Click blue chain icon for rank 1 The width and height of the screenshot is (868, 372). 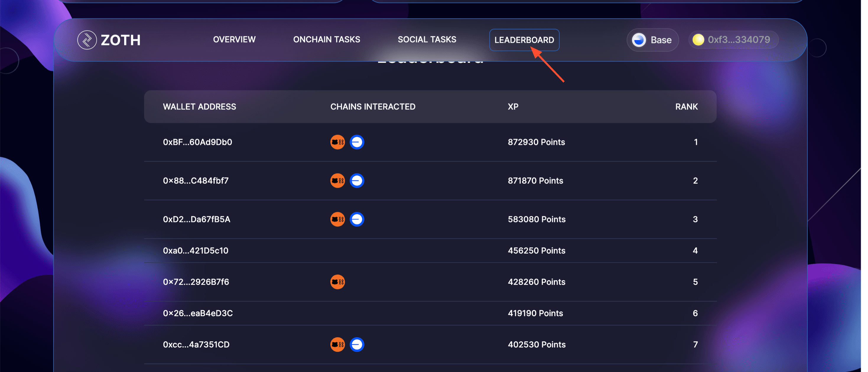pos(357,142)
